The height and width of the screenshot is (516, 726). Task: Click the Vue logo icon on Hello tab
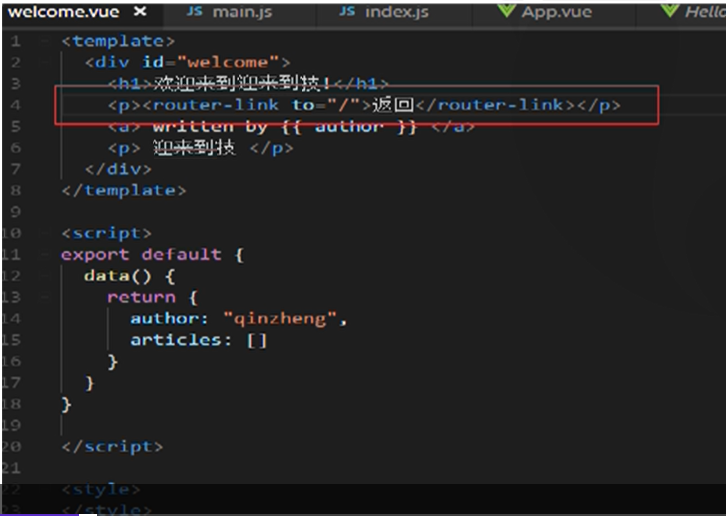pos(670,11)
